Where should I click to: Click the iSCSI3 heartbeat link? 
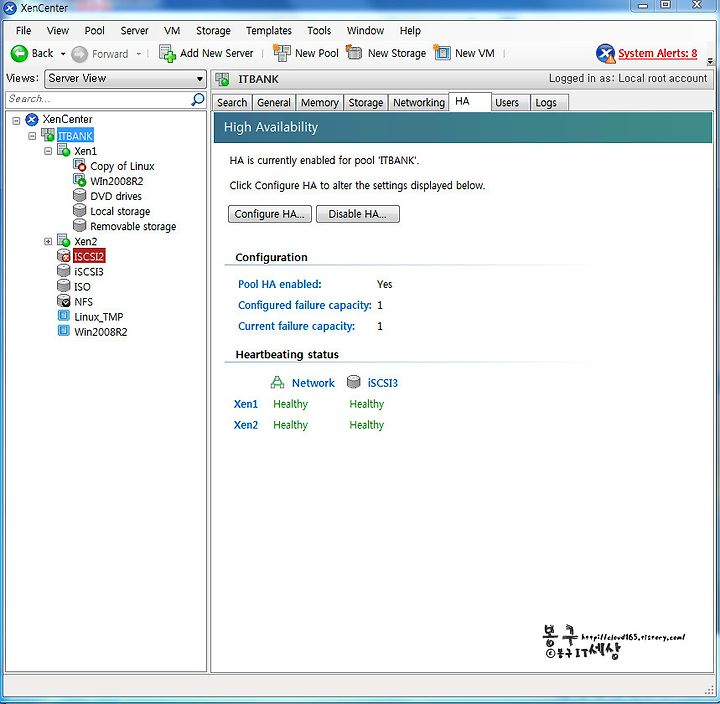tap(383, 383)
